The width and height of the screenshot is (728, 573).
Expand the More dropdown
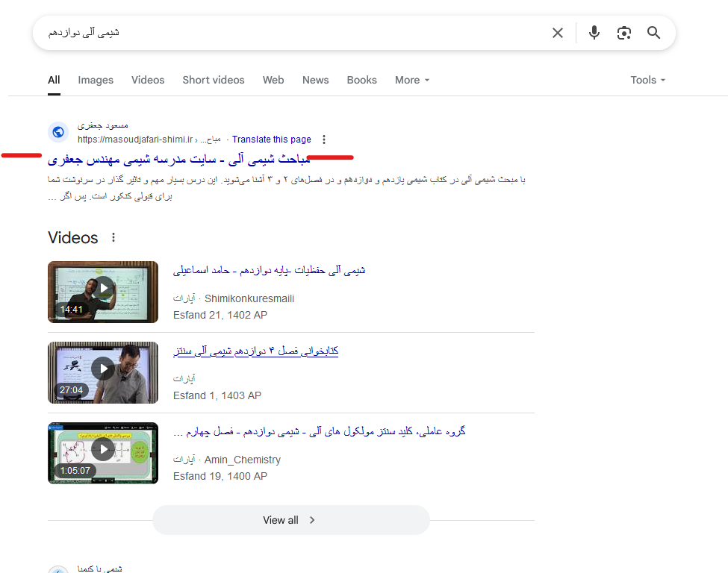tap(412, 81)
